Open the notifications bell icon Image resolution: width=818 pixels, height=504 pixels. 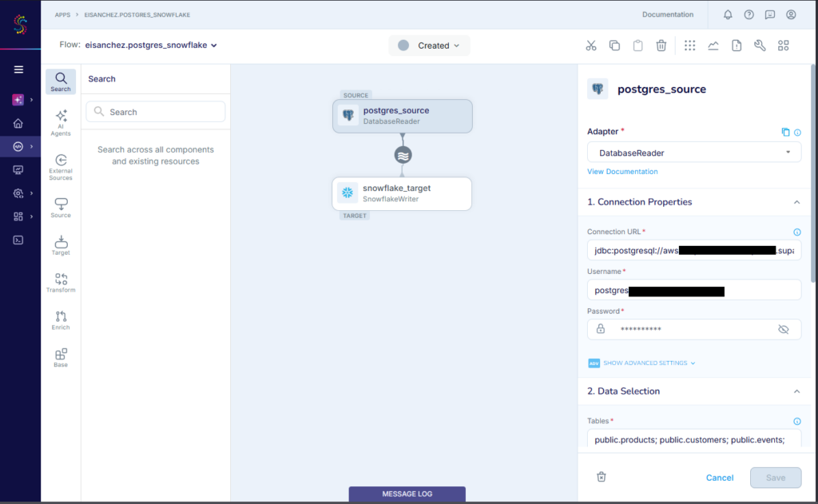728,14
